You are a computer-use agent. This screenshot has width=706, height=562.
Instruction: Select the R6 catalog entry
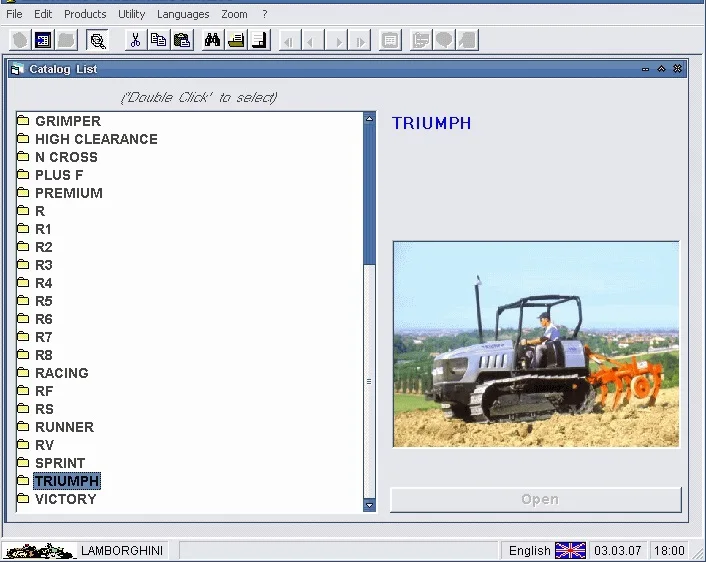[x=44, y=319]
